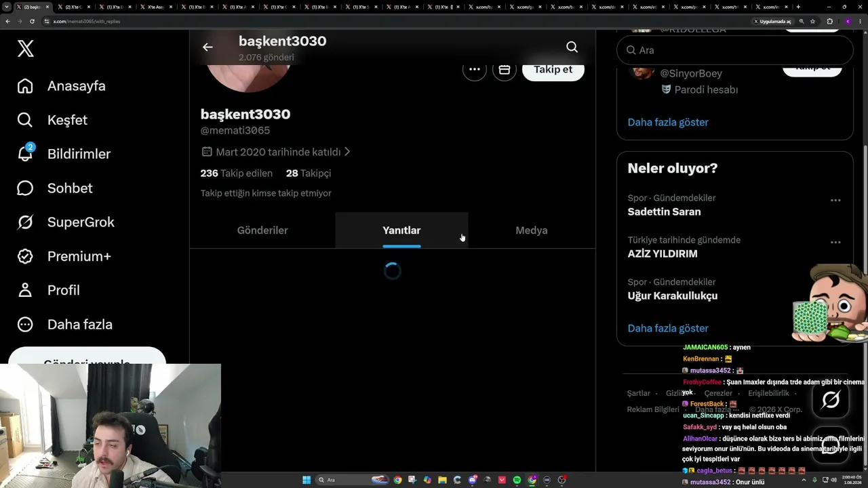Image resolution: width=868 pixels, height=488 pixels.
Task: Click the icon button beside Takip et
Action: tap(505, 69)
